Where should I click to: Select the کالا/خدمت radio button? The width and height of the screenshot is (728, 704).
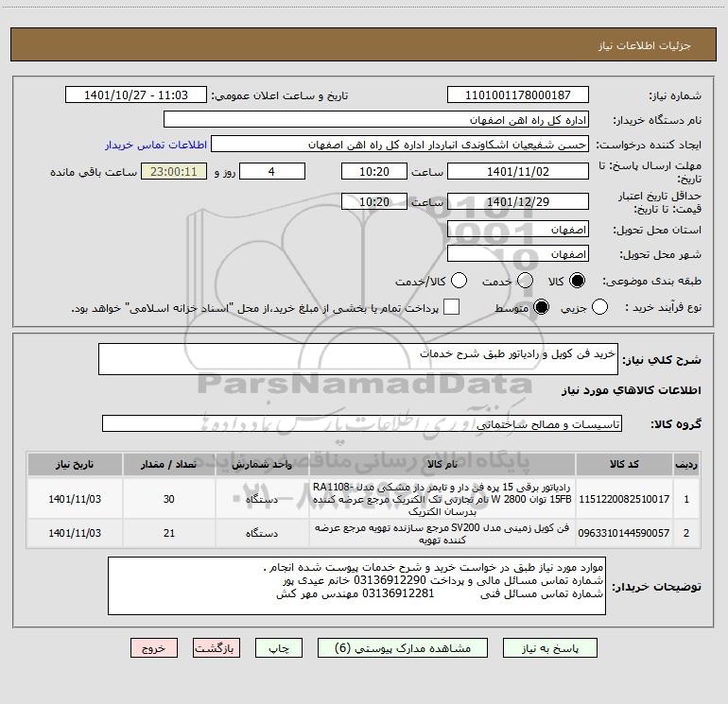pyautogui.click(x=459, y=281)
